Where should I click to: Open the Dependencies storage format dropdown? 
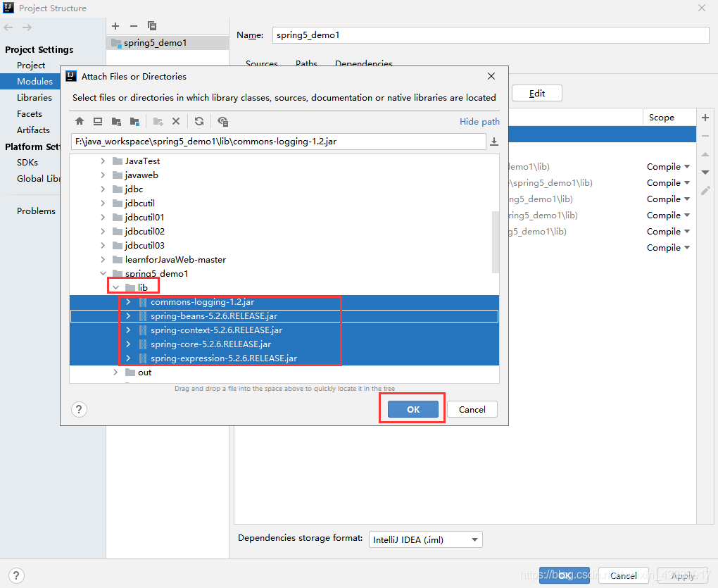(x=426, y=539)
